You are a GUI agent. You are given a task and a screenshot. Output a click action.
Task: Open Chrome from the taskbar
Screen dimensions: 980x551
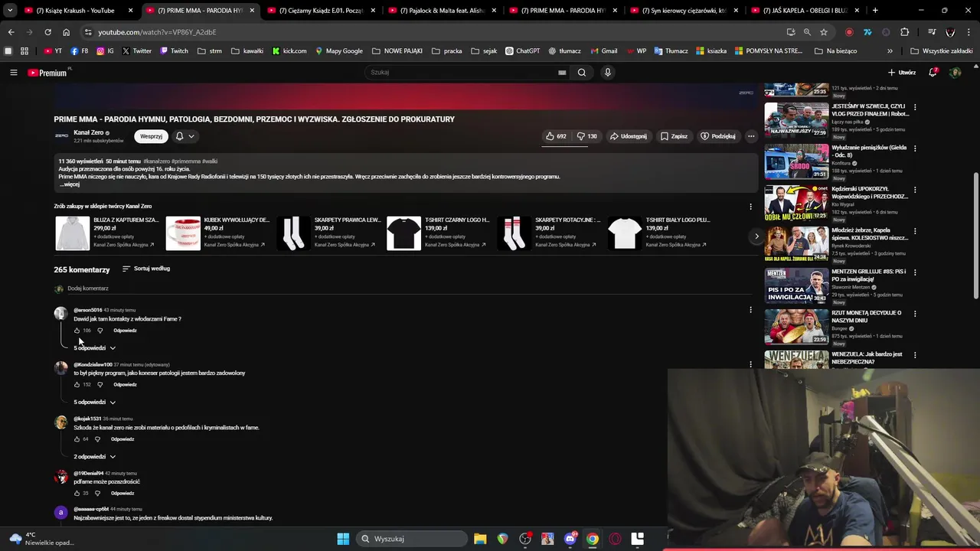(x=593, y=539)
